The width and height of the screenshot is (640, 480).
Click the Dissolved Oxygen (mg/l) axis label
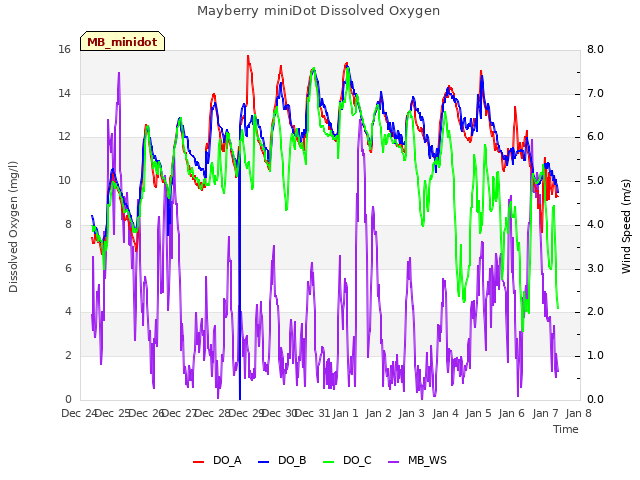(13, 227)
